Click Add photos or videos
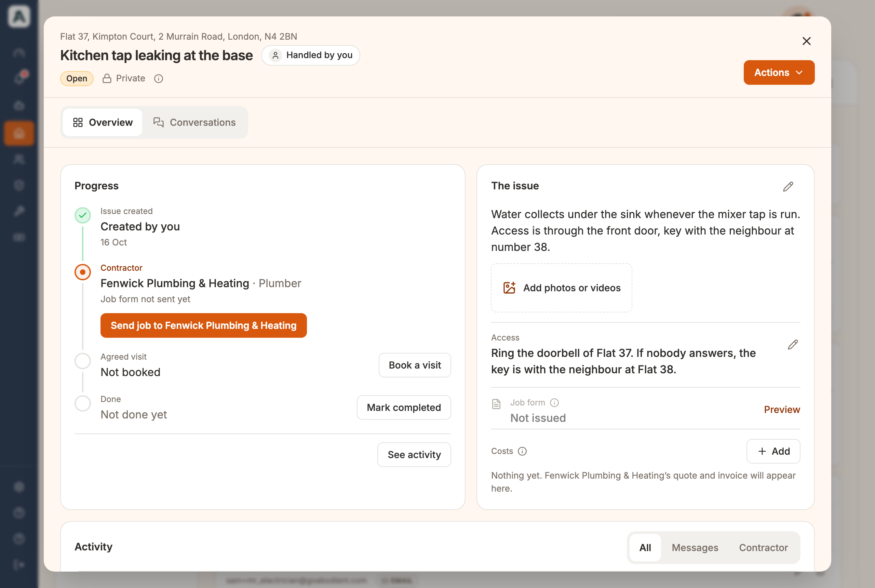Viewport: 875px width, 588px height. [561, 288]
